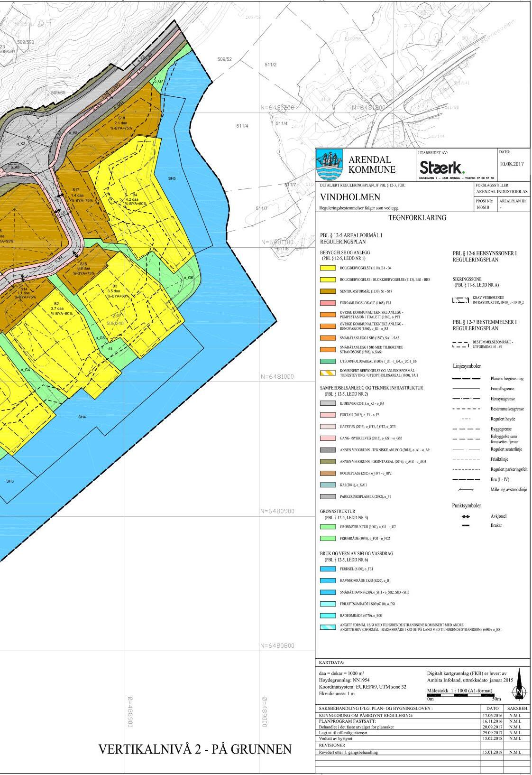Click the ARENDAL INDUSTRIER AS text

point(502,192)
